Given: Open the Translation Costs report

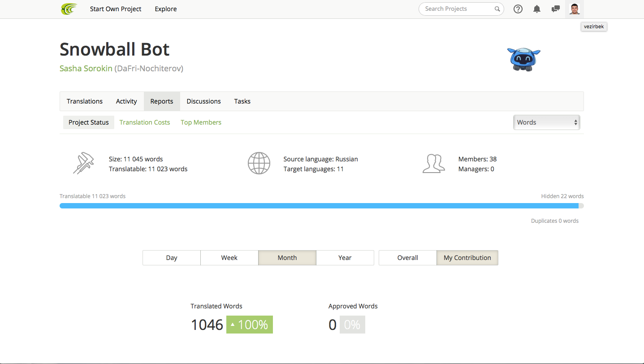Looking at the screenshot, I should coord(145,122).
